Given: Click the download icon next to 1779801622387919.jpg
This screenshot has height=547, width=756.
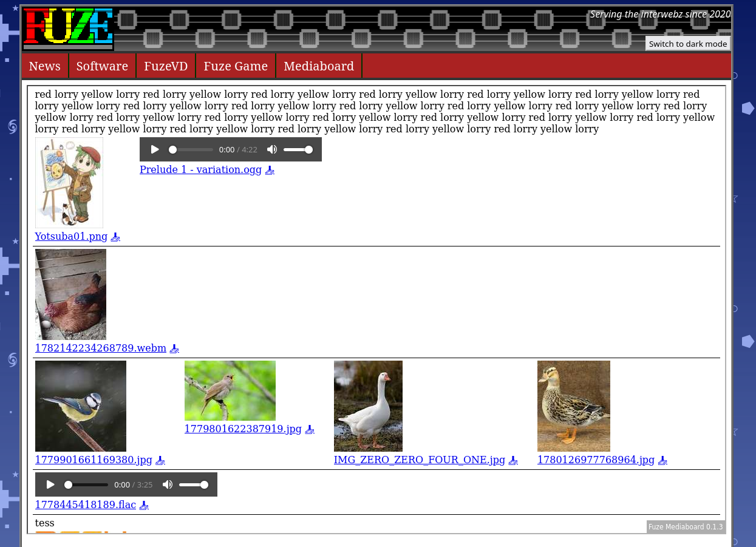Looking at the screenshot, I should [310, 430].
